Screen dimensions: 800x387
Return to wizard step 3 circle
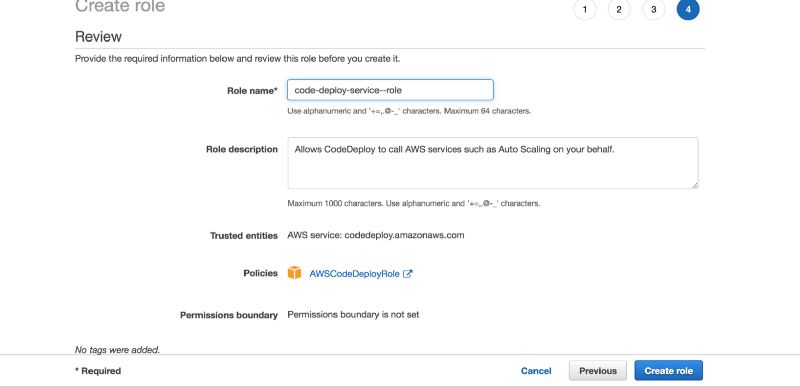tap(654, 9)
